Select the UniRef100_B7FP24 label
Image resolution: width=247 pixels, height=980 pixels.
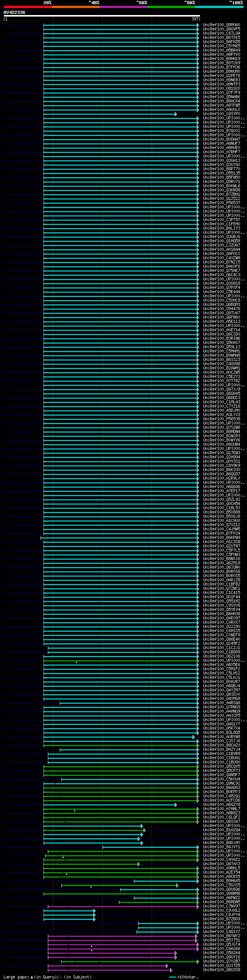click(222, 534)
